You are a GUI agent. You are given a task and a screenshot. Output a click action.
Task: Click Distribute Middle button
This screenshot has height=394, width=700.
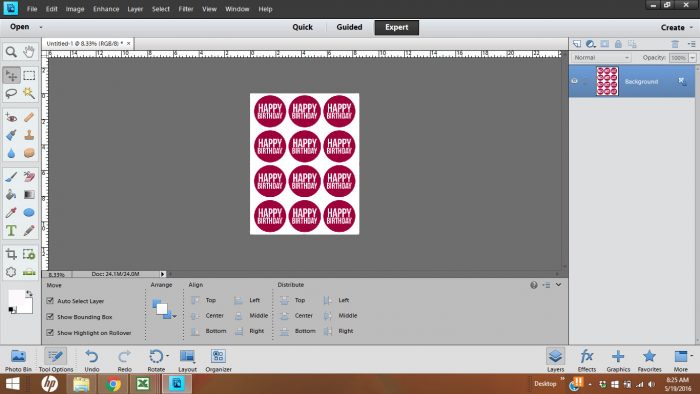340,315
